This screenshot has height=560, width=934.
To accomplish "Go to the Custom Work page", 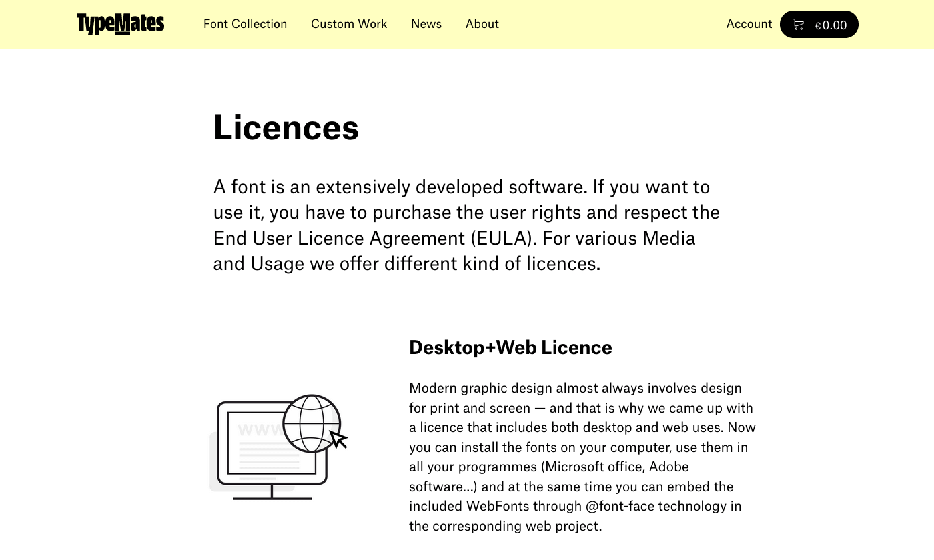I will click(349, 24).
